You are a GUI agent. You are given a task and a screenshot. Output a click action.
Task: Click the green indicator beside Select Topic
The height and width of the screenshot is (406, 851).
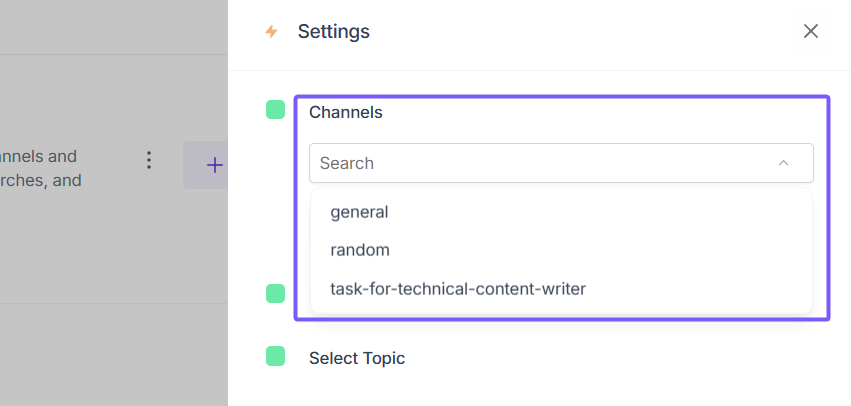(275, 357)
